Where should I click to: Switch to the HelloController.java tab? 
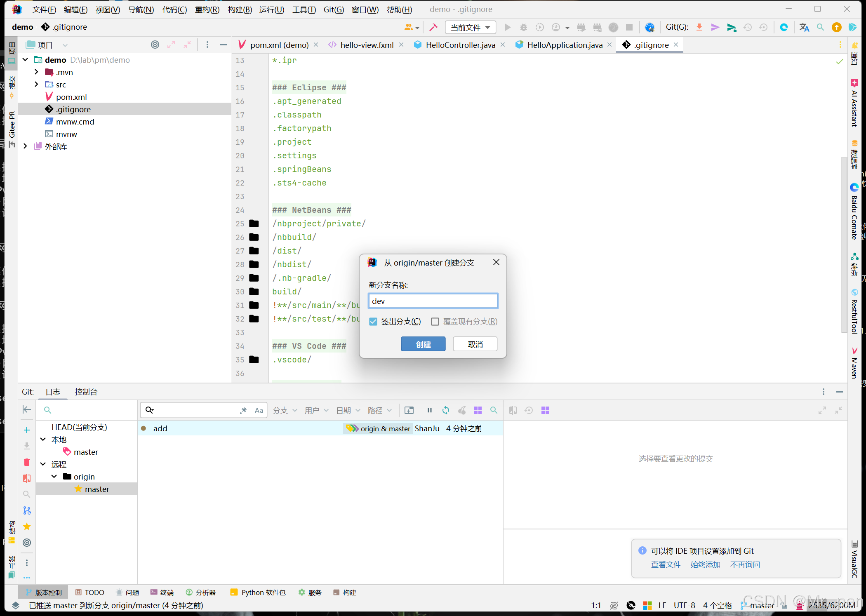tap(460, 45)
